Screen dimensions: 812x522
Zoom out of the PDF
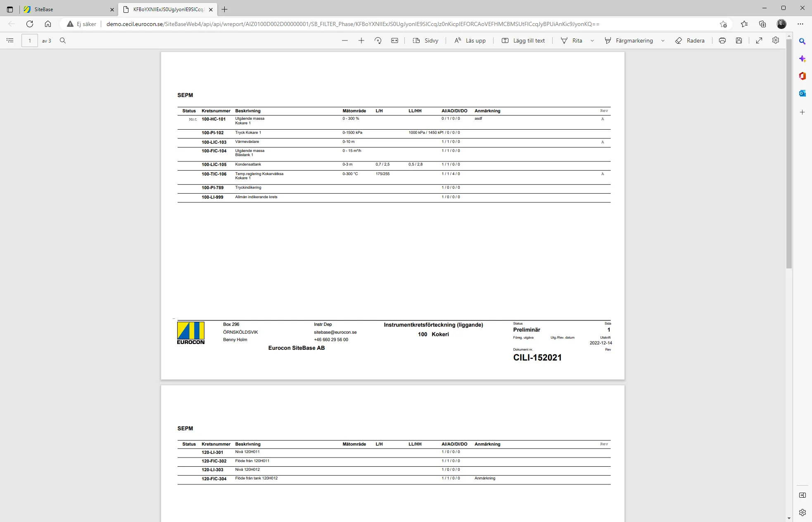(x=345, y=40)
